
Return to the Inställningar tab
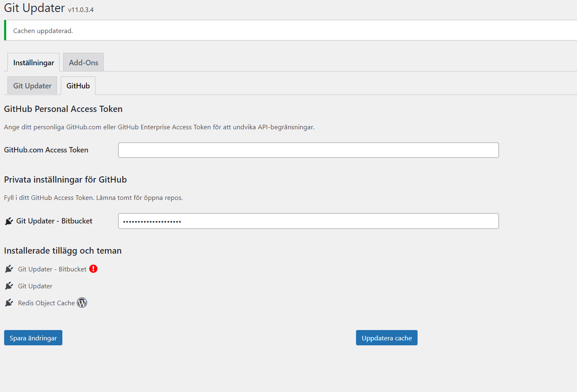(33, 62)
